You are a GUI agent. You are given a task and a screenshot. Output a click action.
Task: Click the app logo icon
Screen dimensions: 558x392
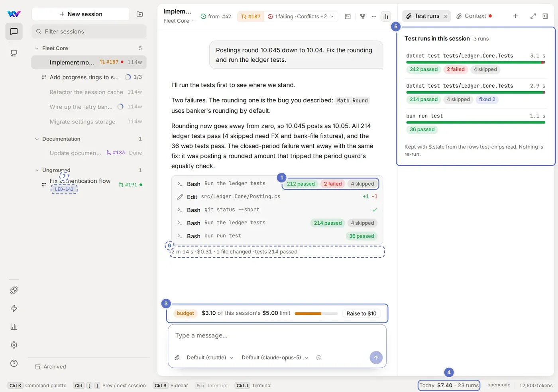(14, 14)
